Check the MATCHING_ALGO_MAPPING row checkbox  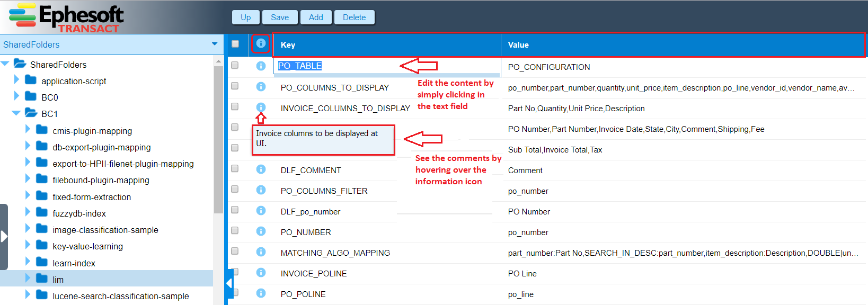235,251
